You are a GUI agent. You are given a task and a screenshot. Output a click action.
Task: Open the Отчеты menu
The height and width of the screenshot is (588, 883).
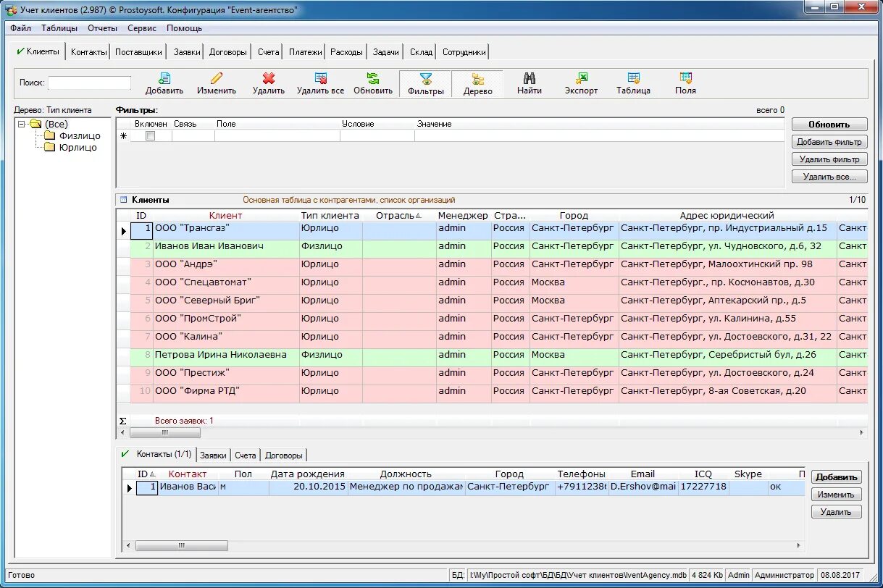click(102, 28)
